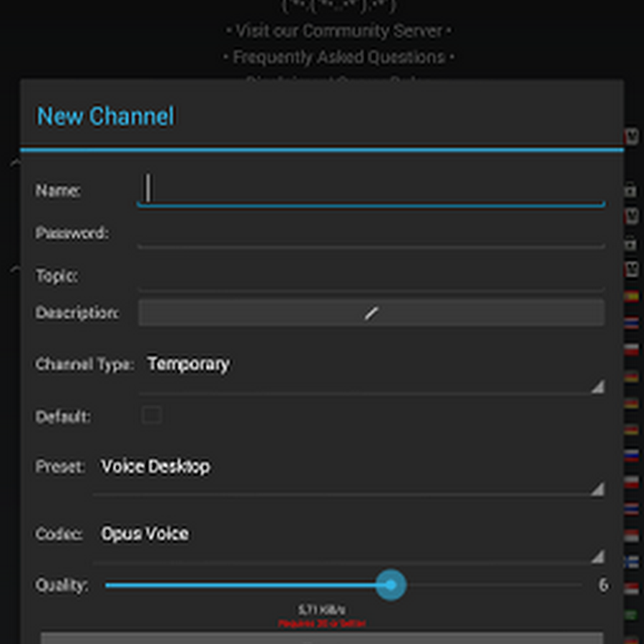This screenshot has height=644, width=644.
Task: Select the Polish flag channel icon
Action: coord(632,348)
